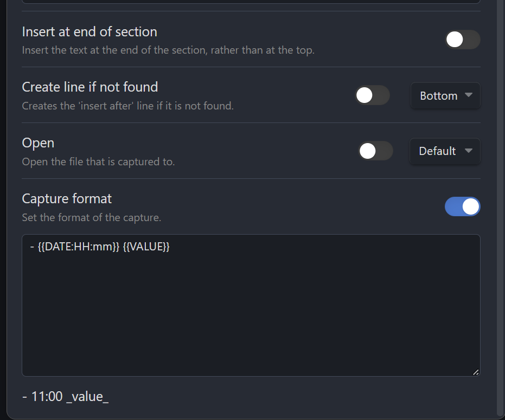Click the Open the file description text
The image size is (505, 420).
[98, 161]
